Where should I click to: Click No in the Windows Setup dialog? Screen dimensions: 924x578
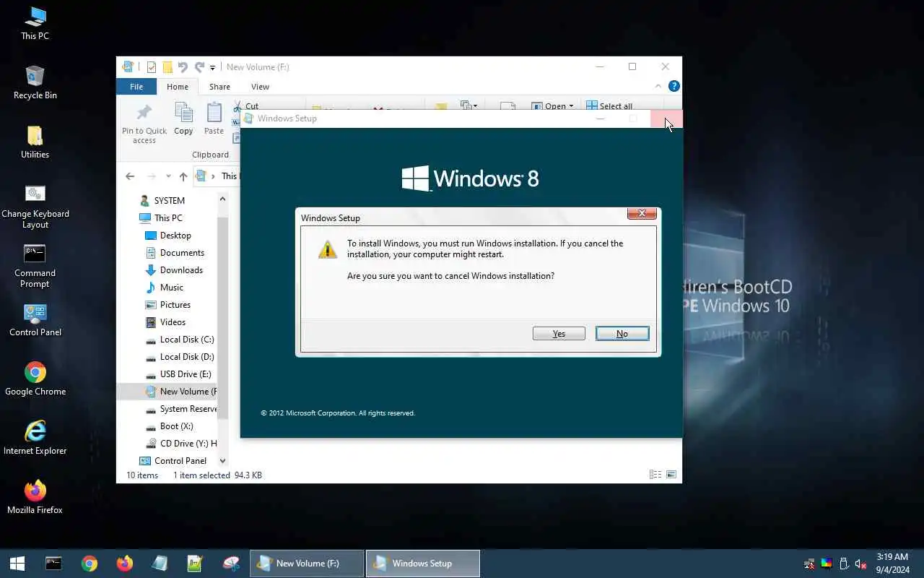[x=622, y=333]
